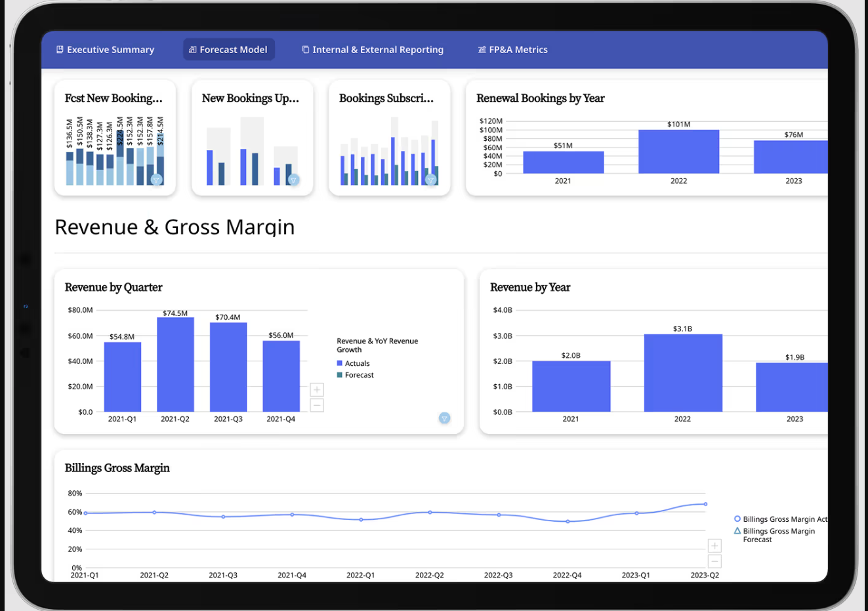
Task: Click filter icon on Fcst New Bookings card
Action: tap(156, 180)
